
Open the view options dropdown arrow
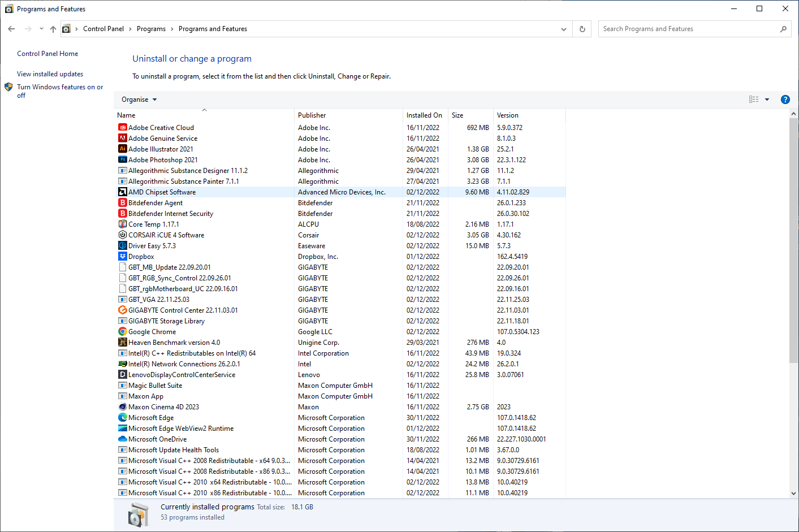coord(767,100)
